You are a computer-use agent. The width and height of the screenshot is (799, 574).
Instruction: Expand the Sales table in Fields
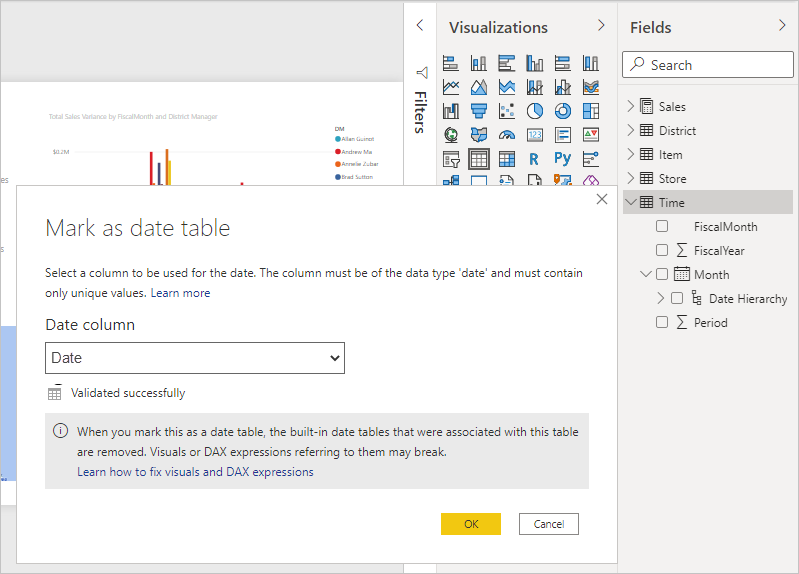[x=631, y=107]
